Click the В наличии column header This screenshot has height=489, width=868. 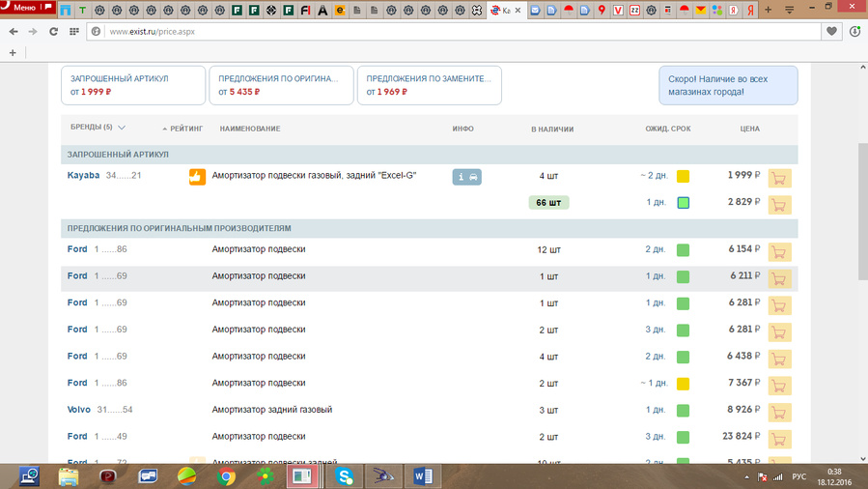[552, 129]
